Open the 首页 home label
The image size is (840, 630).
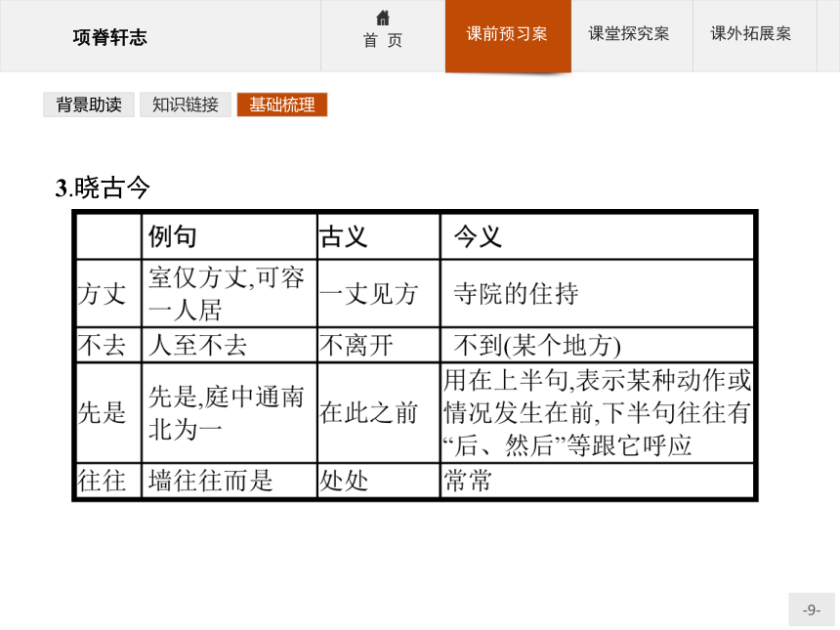383,40
